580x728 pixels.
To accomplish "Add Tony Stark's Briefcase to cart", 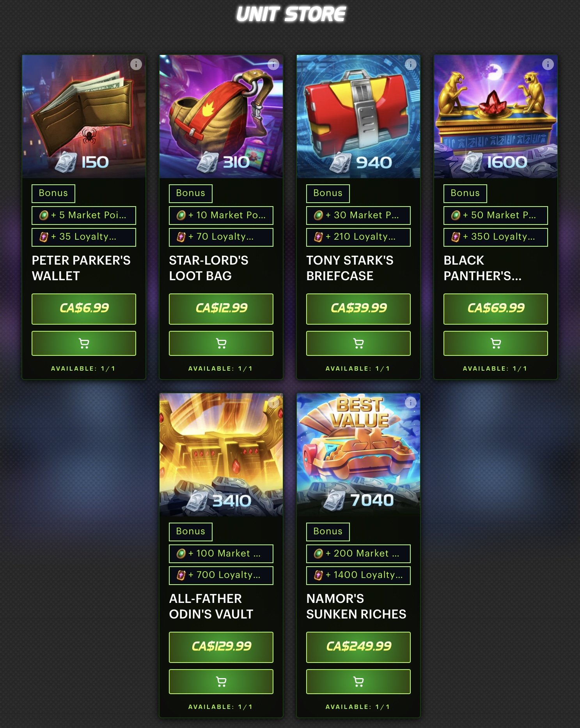I will click(358, 343).
